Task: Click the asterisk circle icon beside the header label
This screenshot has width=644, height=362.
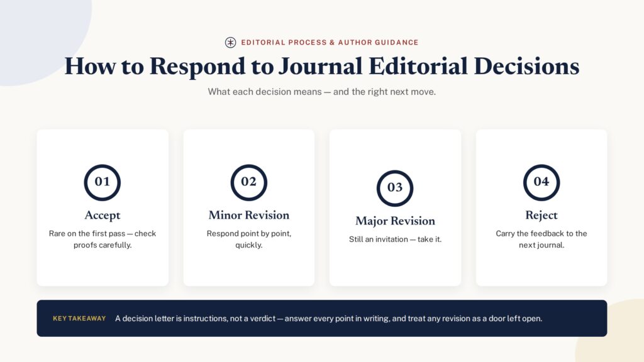Action: 230,42
